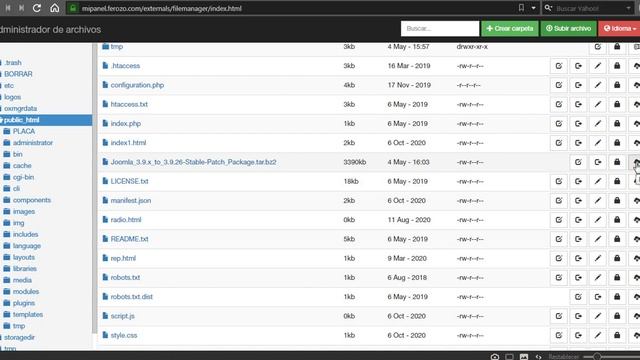The height and width of the screenshot is (360, 640).
Task: Open the tmp folder in the file list
Action: pos(117,47)
